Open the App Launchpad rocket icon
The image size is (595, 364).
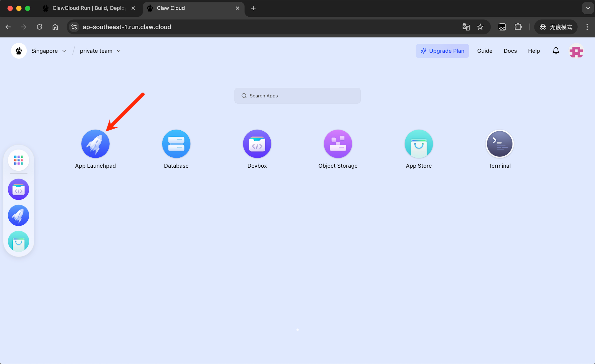(95, 144)
